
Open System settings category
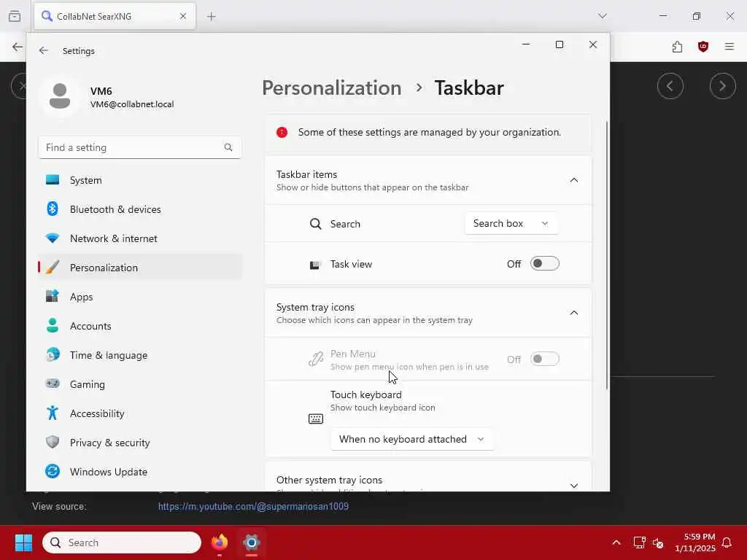(x=140, y=181)
